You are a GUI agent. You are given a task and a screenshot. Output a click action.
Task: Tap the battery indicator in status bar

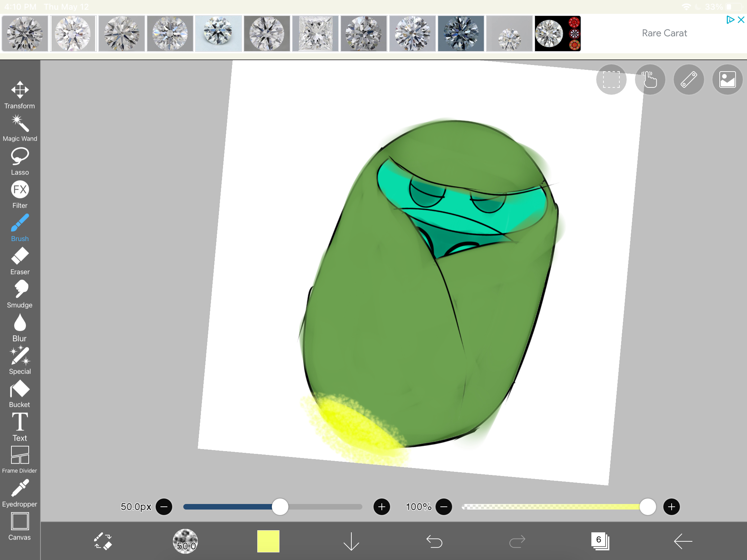(x=734, y=7)
